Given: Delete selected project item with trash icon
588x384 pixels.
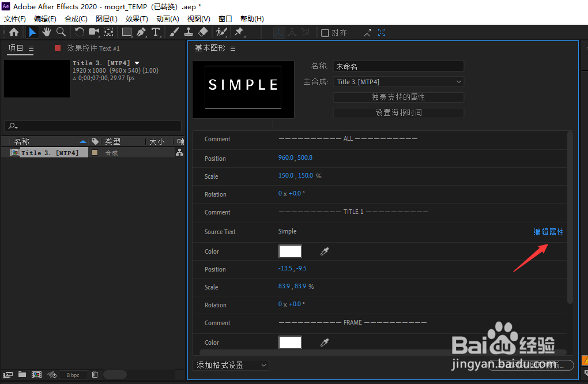Looking at the screenshot, I should click(x=95, y=374).
